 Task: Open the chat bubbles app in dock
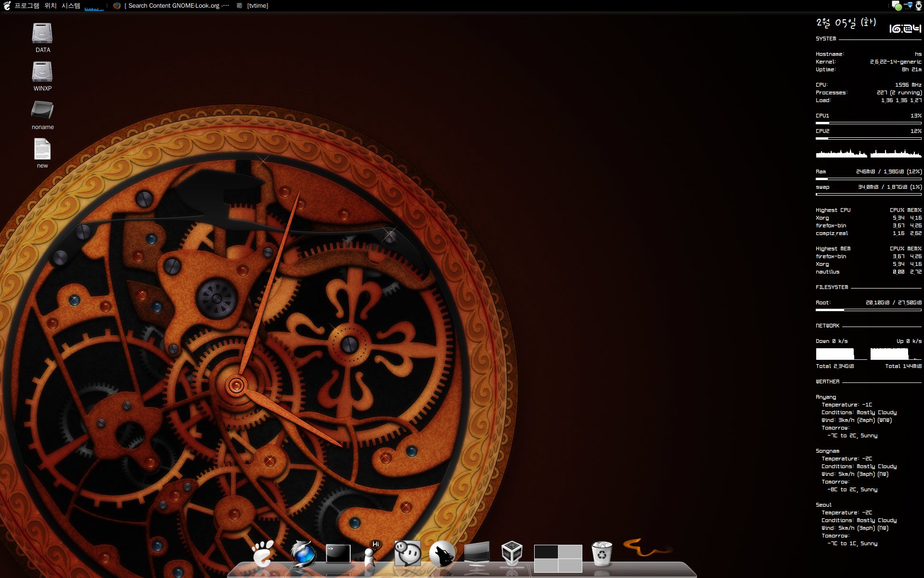(407, 553)
